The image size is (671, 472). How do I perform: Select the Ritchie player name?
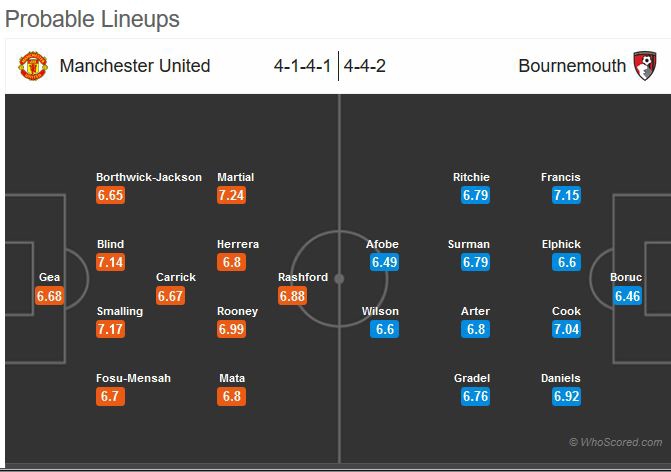coord(471,177)
